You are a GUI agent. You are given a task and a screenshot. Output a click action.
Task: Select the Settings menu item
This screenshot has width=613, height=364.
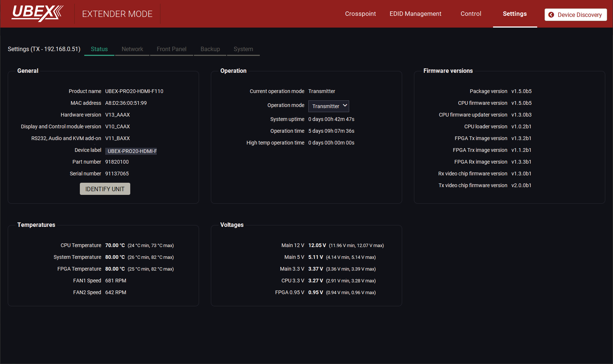pos(514,14)
